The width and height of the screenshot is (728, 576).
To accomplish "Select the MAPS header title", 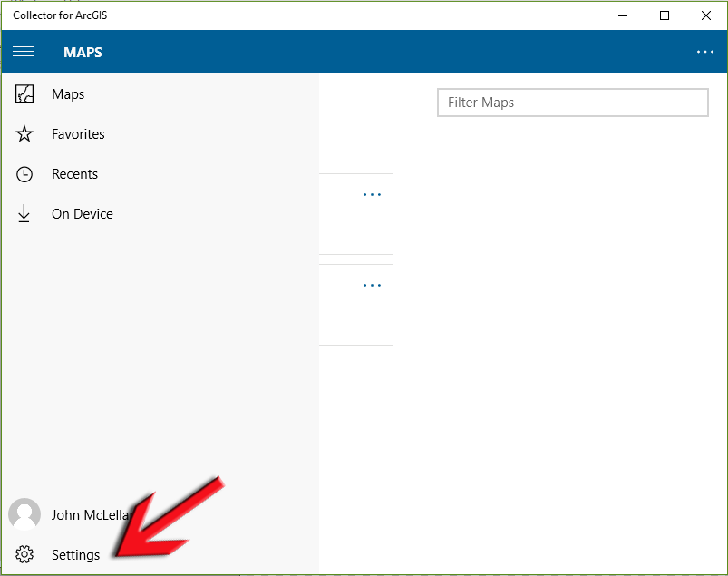I will pyautogui.click(x=83, y=52).
